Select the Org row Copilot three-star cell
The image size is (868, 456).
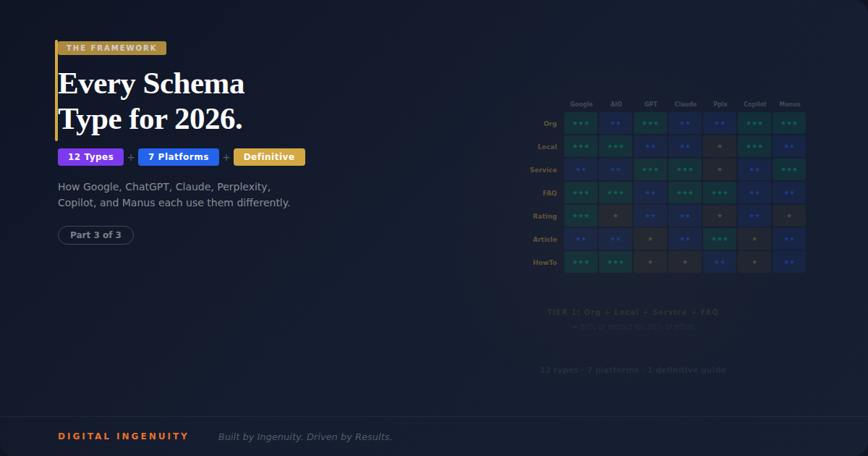[754, 123]
